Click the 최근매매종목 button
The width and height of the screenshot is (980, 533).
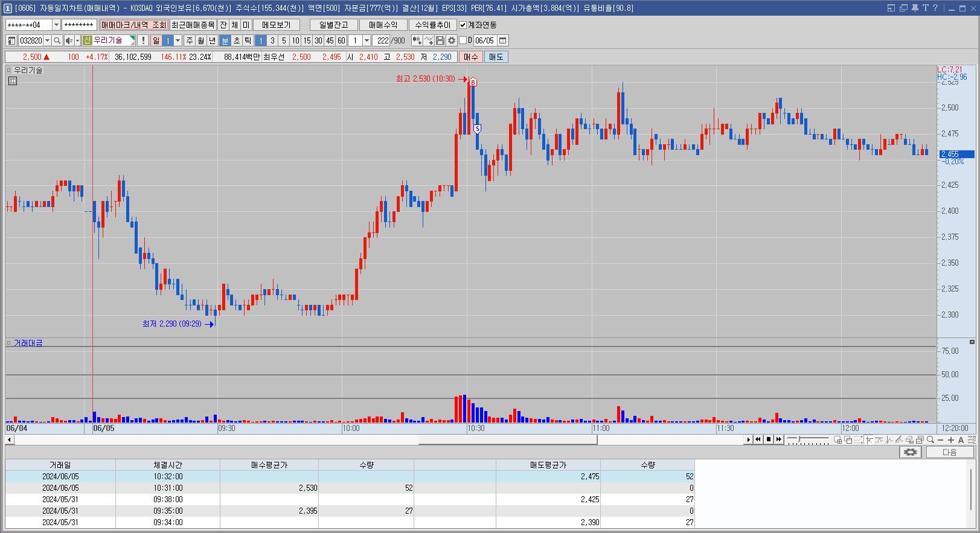[x=193, y=25]
